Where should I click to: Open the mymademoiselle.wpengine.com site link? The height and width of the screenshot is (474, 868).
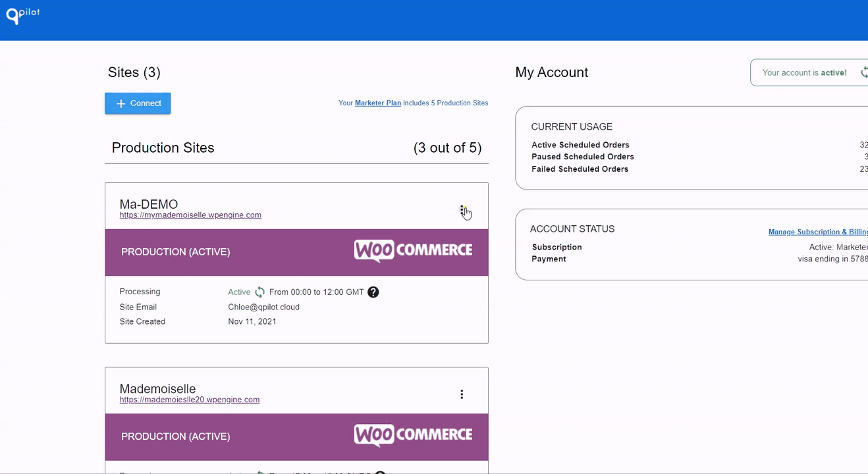coord(190,215)
